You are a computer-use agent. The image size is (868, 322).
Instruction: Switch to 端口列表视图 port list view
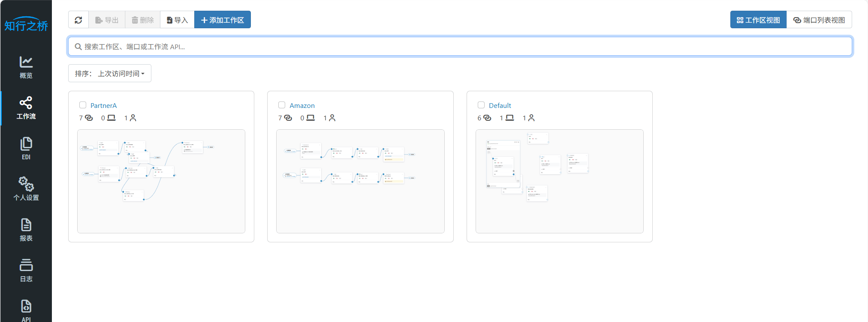819,20
